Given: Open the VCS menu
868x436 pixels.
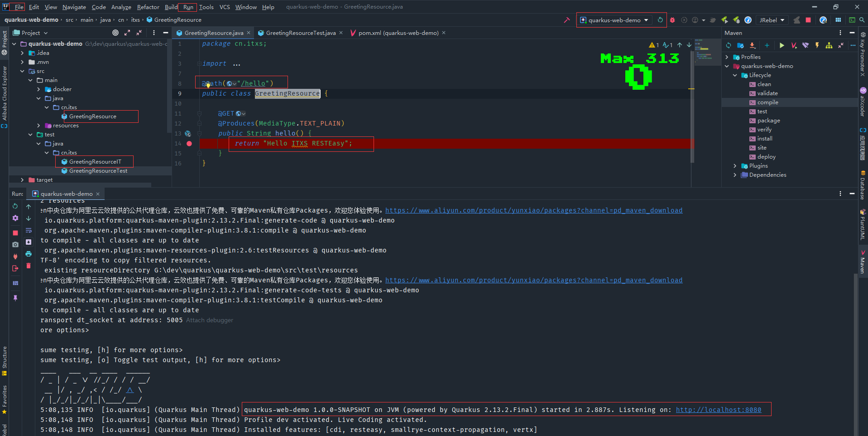Looking at the screenshot, I should tap(225, 7).
